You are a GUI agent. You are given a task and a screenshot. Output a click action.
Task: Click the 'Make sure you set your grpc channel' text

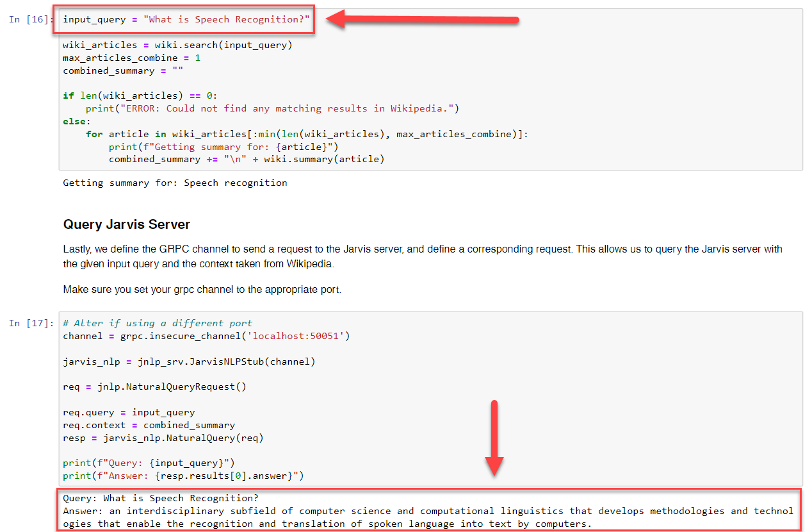pyautogui.click(x=202, y=290)
